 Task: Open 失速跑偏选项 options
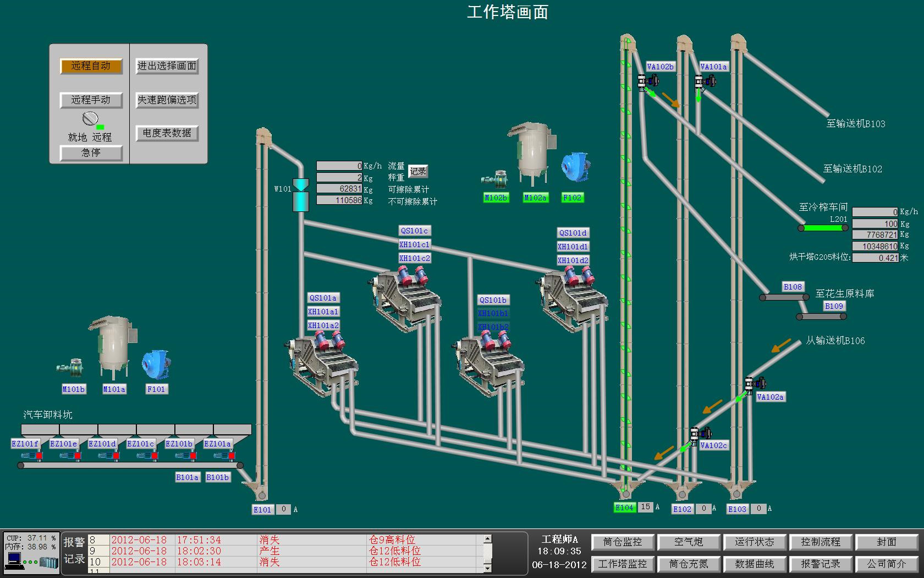point(167,100)
